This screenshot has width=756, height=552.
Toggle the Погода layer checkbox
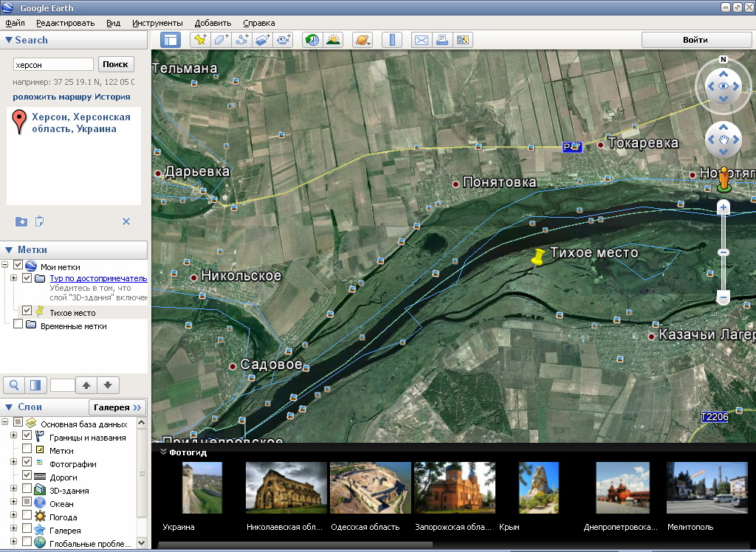pyautogui.click(x=27, y=517)
